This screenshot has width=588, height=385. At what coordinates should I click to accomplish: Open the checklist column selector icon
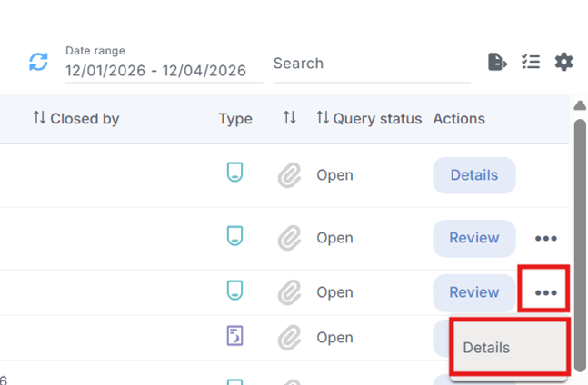pos(531,62)
